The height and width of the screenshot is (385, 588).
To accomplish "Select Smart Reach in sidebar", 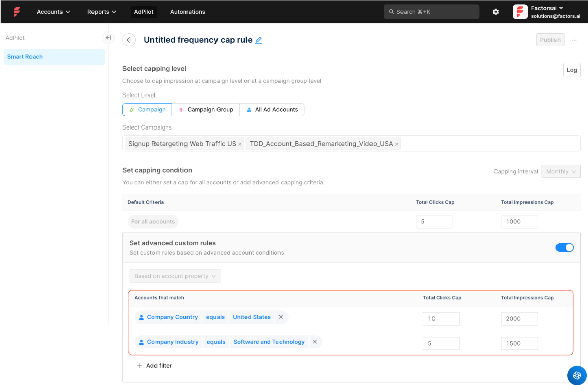I will (x=54, y=57).
